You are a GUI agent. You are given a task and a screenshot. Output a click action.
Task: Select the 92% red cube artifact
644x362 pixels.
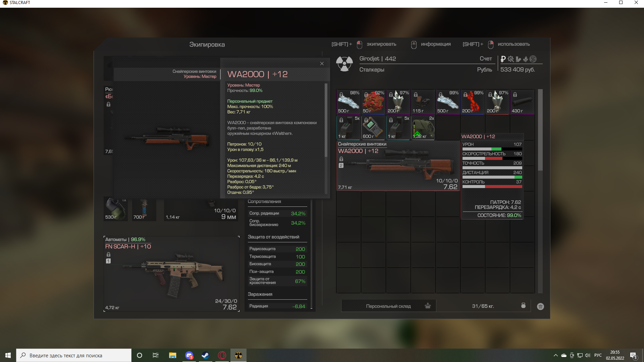[x=373, y=102]
